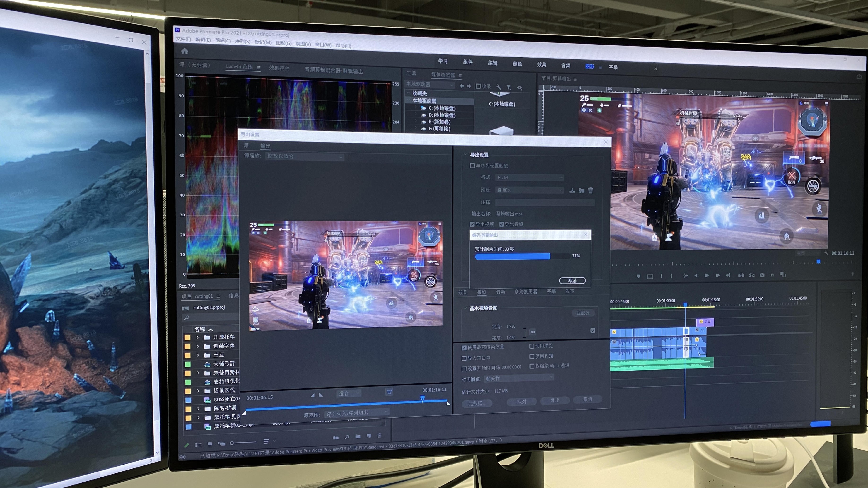
Task: Click the icon view button in project panel
Action: (210, 444)
